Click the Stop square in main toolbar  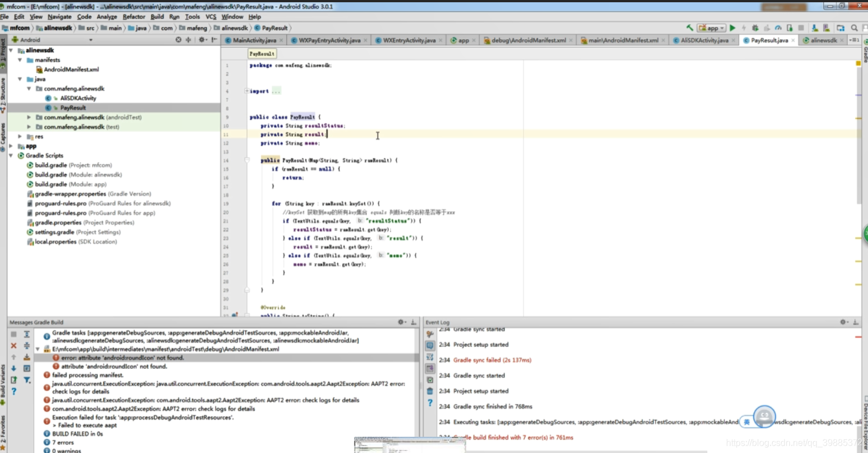tap(801, 27)
